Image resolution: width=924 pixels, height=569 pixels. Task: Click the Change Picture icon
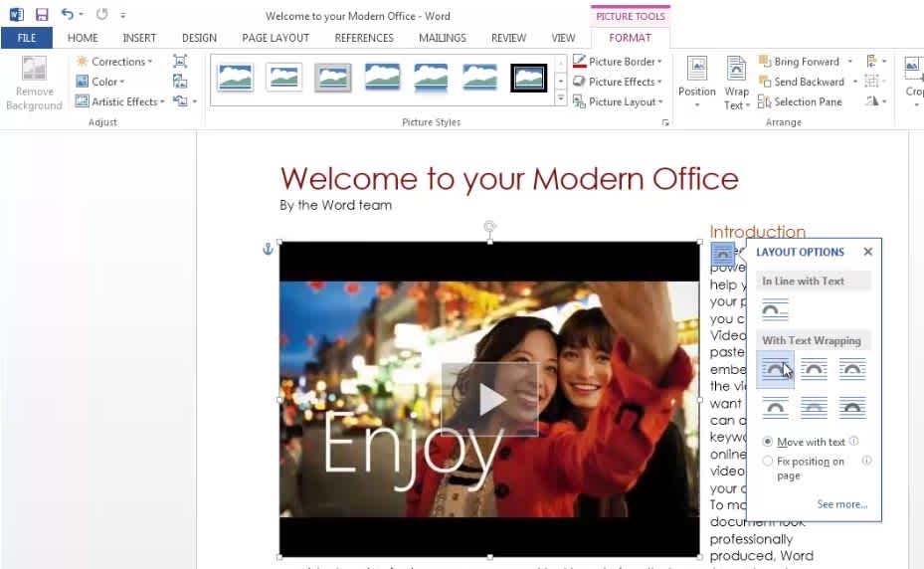click(180, 82)
